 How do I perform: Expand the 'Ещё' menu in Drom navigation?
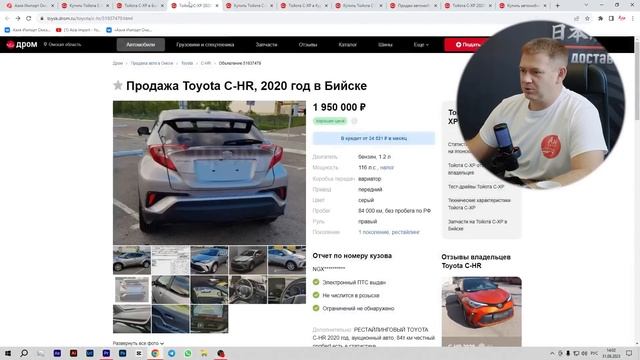point(421,44)
